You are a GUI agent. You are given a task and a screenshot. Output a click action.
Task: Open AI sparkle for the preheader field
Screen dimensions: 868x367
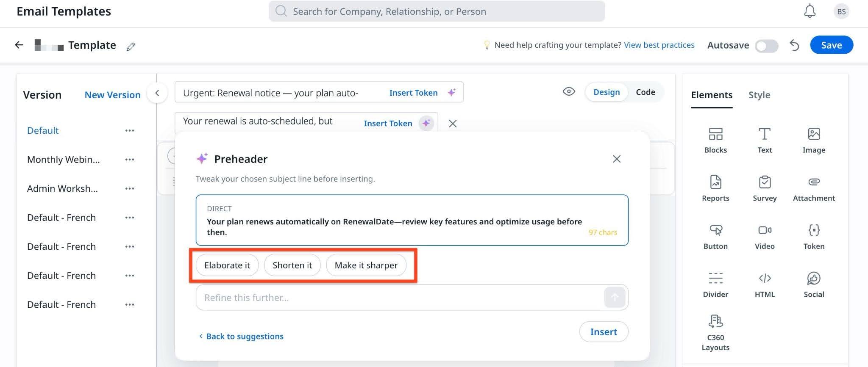pyautogui.click(x=426, y=123)
